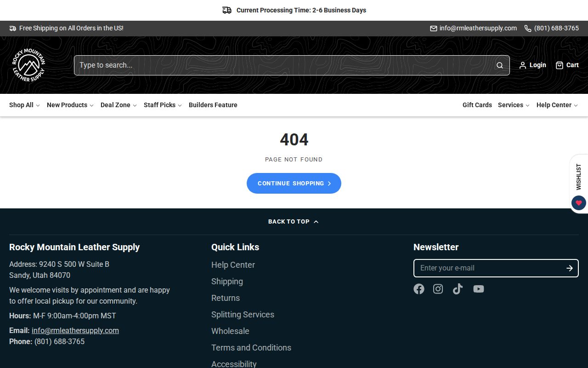Click the search magnifier icon
The width and height of the screenshot is (588, 368).
point(499,65)
